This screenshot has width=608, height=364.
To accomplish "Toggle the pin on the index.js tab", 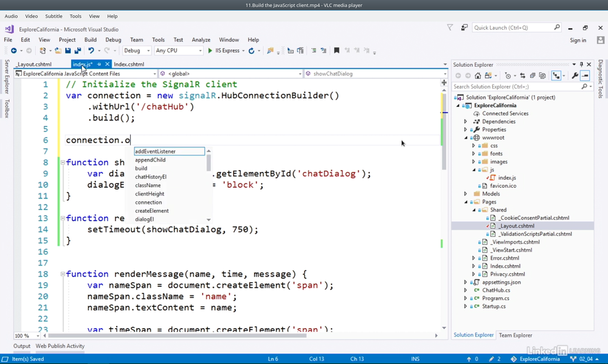I will [x=99, y=64].
